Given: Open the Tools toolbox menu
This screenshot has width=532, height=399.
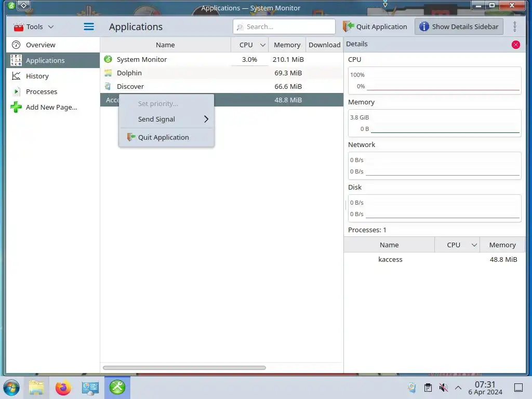Looking at the screenshot, I should pos(33,26).
